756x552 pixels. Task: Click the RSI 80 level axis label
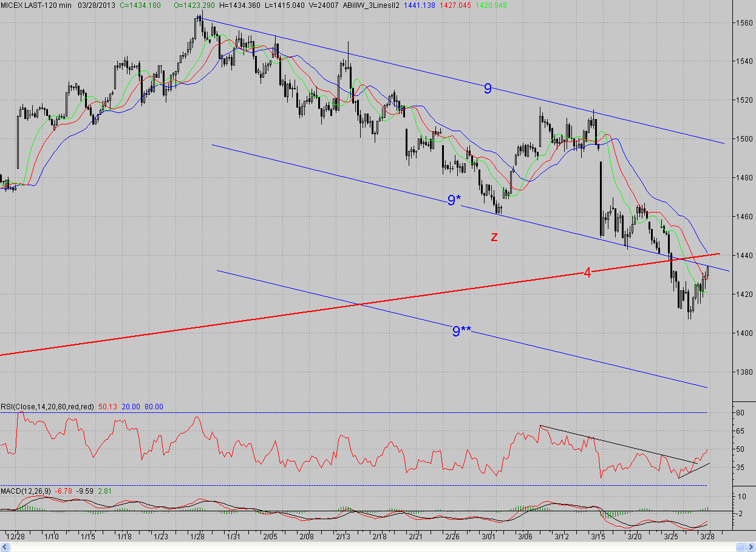click(741, 413)
